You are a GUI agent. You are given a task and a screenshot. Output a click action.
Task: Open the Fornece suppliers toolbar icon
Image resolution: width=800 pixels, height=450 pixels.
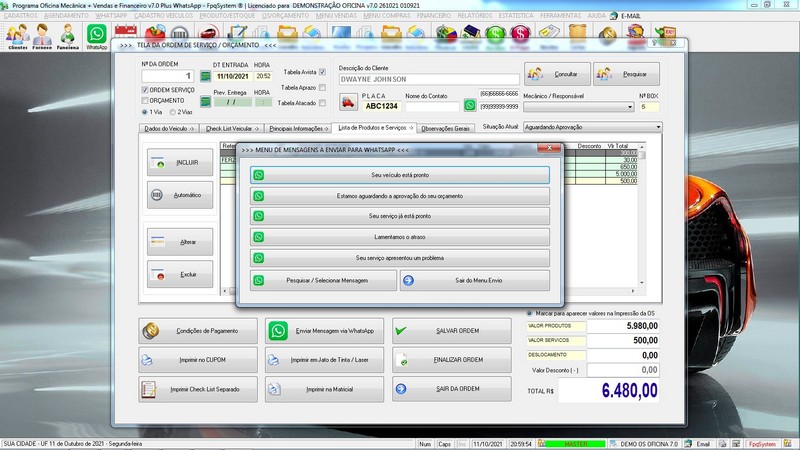pyautogui.click(x=42, y=37)
